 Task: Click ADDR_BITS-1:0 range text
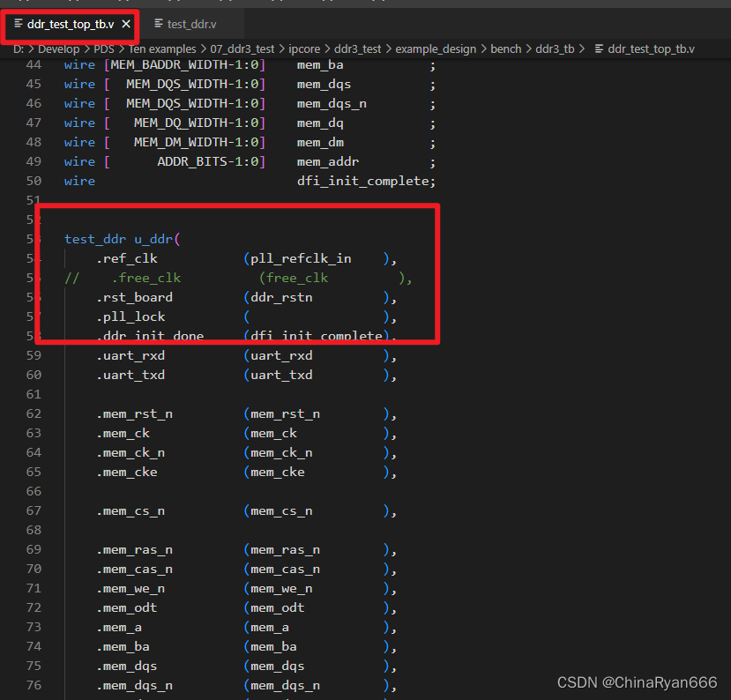(x=207, y=161)
